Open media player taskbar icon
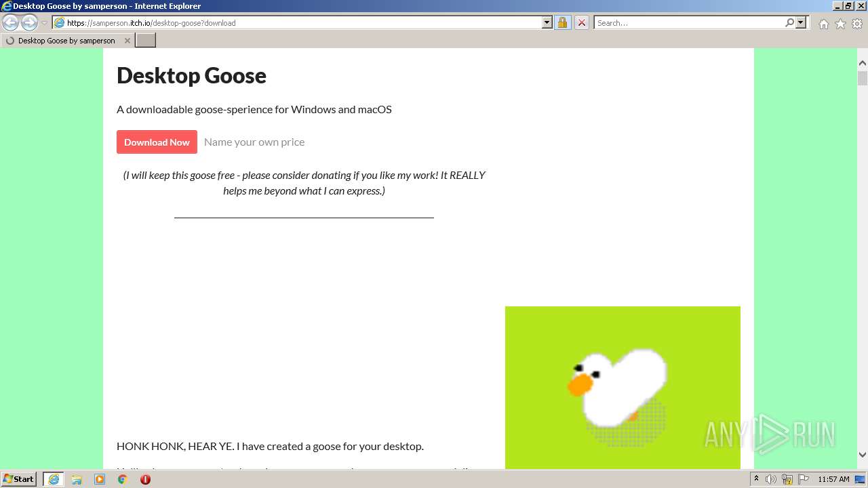 point(100,479)
